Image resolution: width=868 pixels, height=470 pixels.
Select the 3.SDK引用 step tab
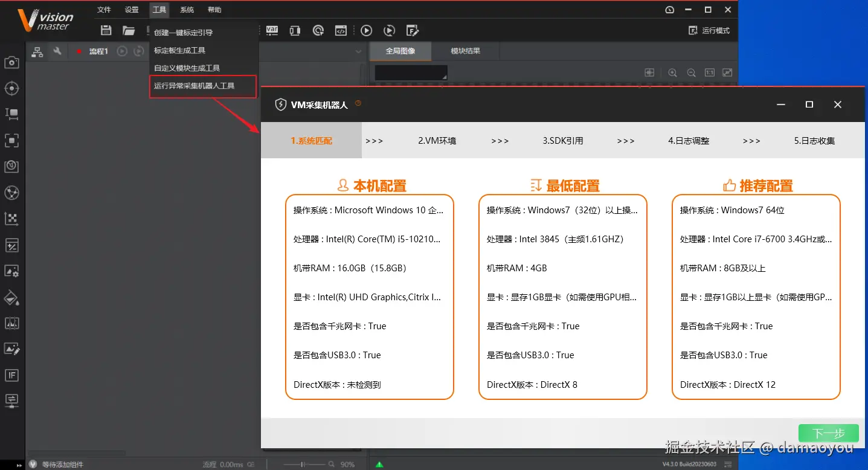click(x=563, y=141)
